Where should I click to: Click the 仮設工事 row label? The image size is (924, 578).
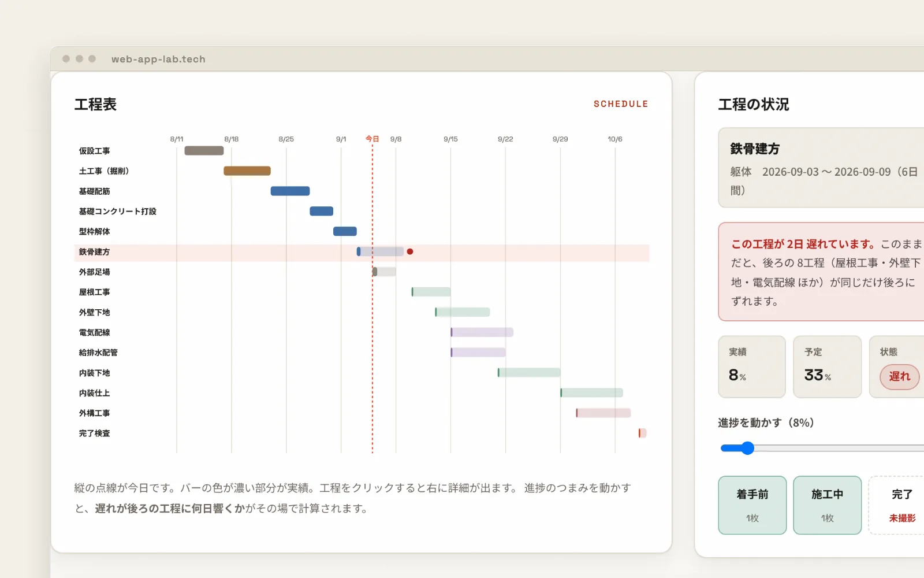(94, 151)
